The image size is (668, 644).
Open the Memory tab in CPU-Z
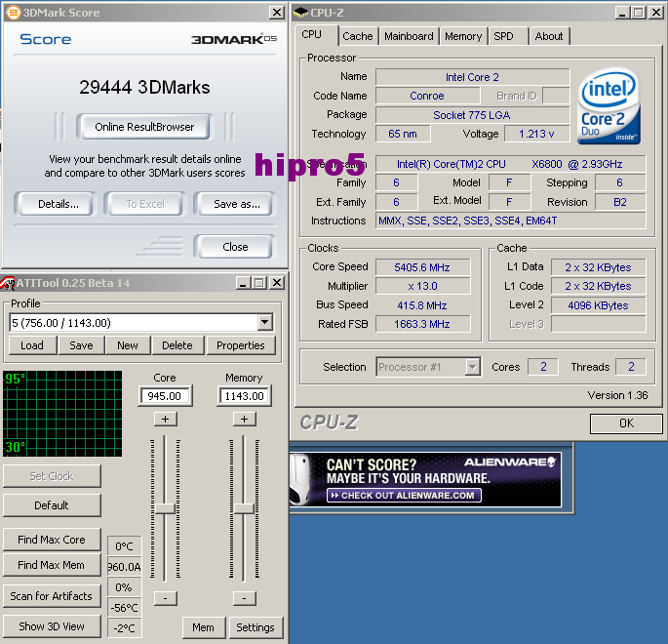point(463,36)
